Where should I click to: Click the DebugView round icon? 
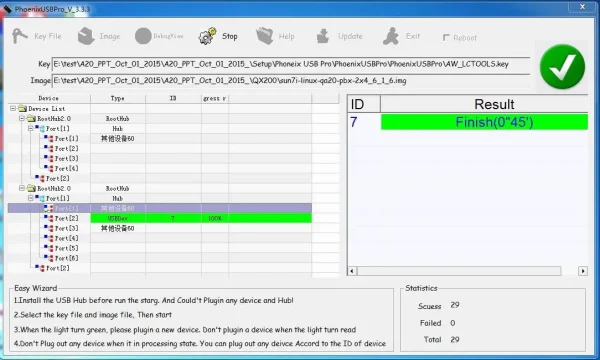pyautogui.click(x=143, y=36)
